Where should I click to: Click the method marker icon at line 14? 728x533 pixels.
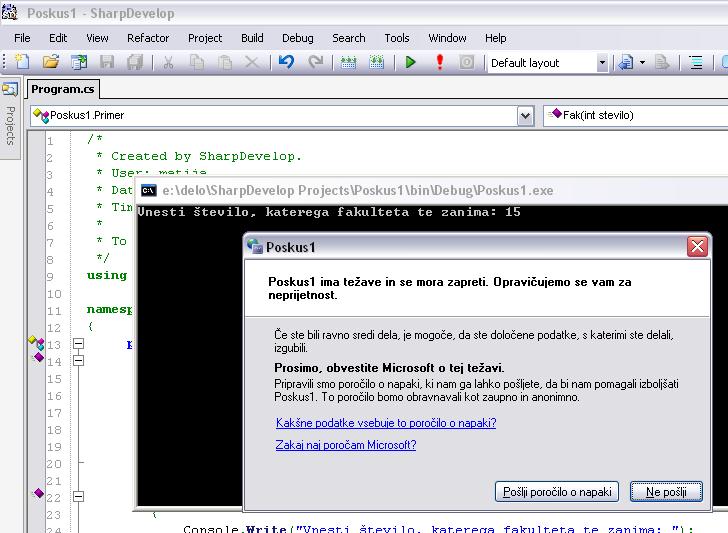point(38,357)
